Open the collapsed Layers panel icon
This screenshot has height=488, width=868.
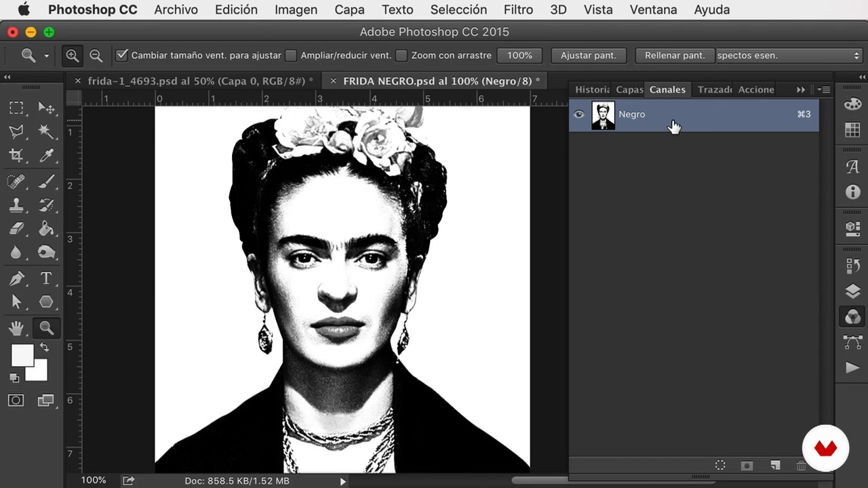pyautogui.click(x=852, y=291)
